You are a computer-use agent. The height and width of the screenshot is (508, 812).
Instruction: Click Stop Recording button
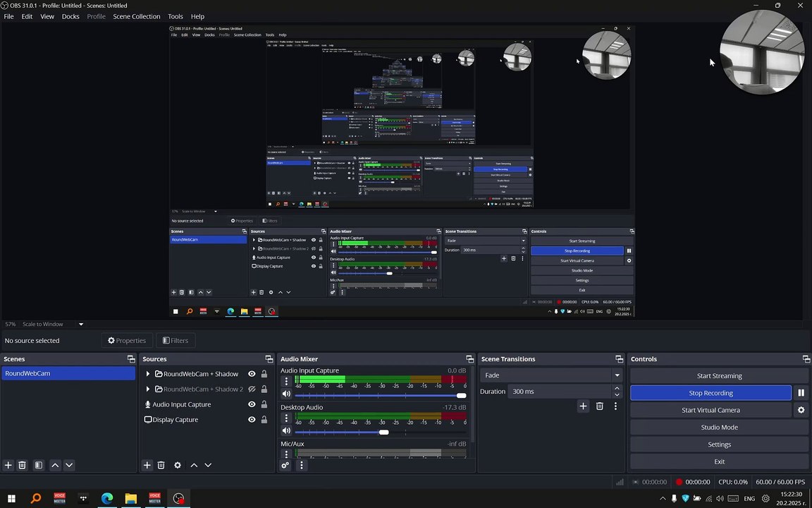point(710,393)
